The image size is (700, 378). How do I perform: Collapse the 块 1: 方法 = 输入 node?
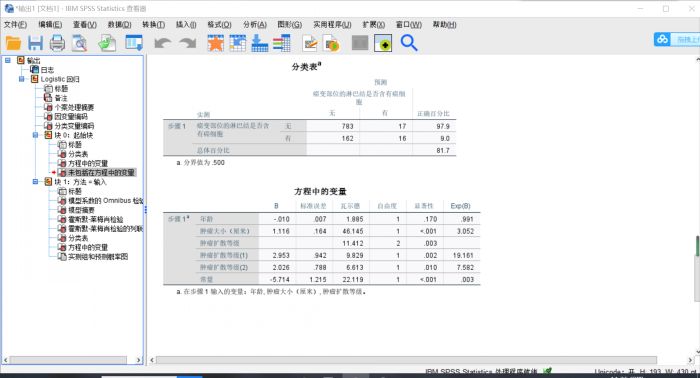[x=35, y=182]
